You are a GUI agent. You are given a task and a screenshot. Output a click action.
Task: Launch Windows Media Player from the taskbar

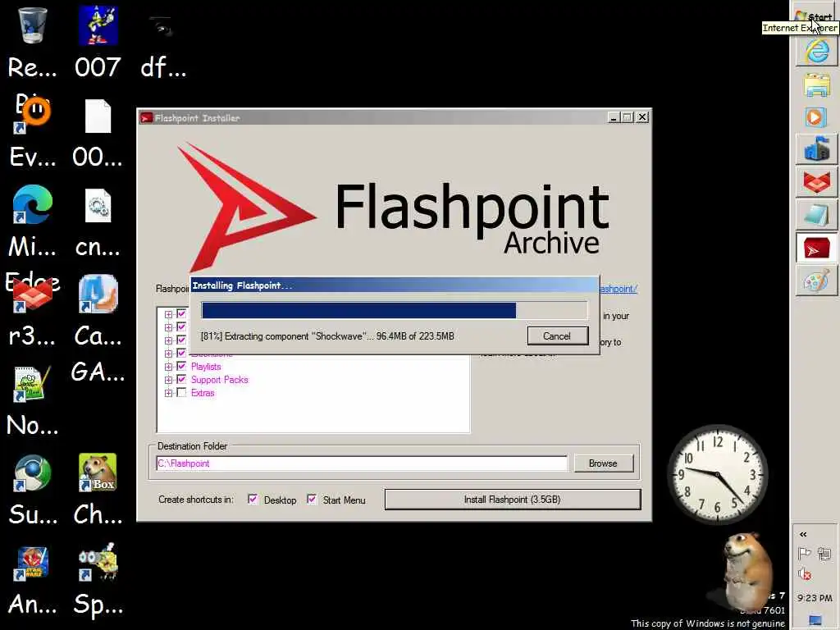point(816,117)
